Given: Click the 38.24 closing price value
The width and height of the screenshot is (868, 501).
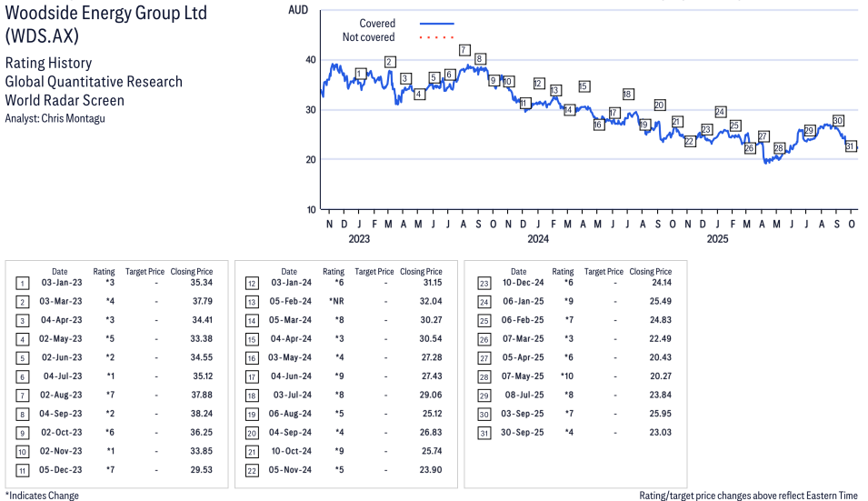Looking at the screenshot, I should (197, 415).
